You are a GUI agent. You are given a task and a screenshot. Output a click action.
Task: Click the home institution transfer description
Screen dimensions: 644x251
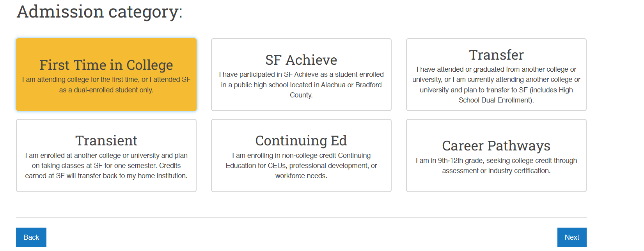pyautogui.click(x=106, y=166)
